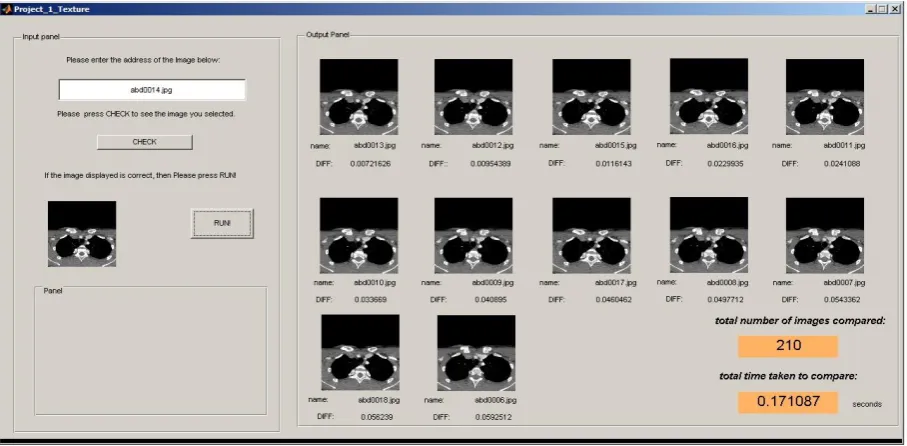Image resolution: width=907 pixels, height=446 pixels.
Task: Click the file name text abd0006.jpg
Action: (496, 400)
